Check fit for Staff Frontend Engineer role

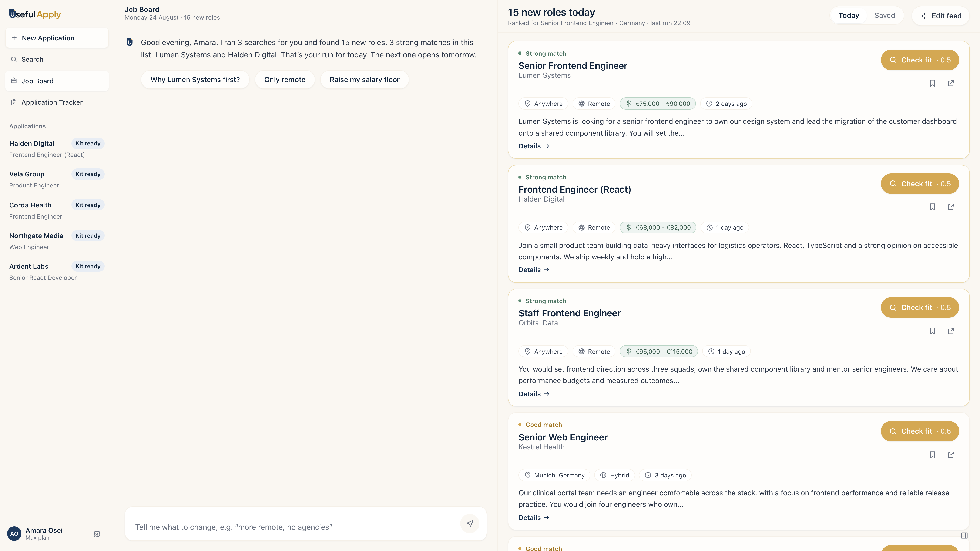(920, 307)
